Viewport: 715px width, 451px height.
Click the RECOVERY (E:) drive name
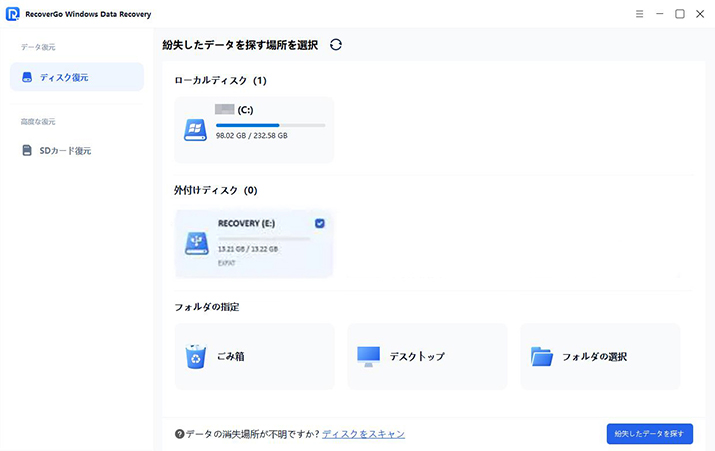click(246, 223)
